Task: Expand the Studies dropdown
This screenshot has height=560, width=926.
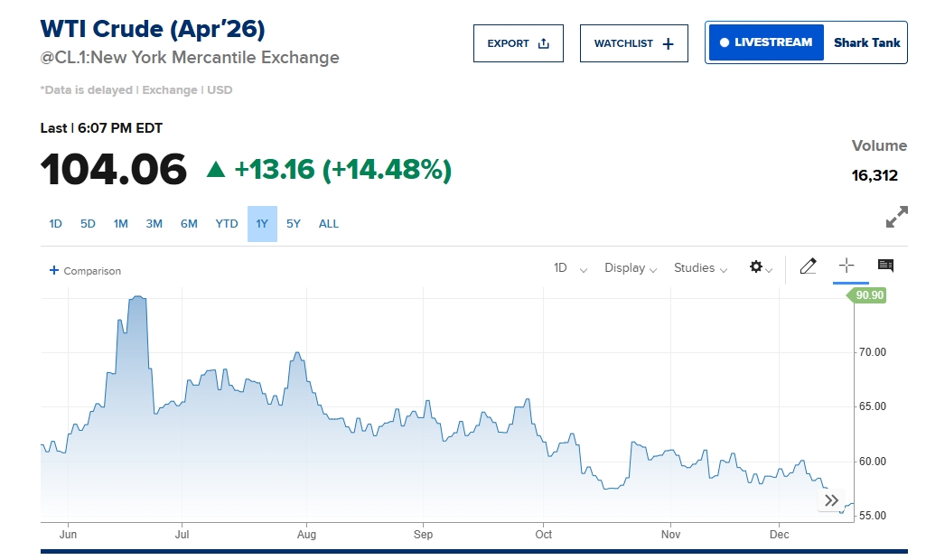Action: [700, 268]
